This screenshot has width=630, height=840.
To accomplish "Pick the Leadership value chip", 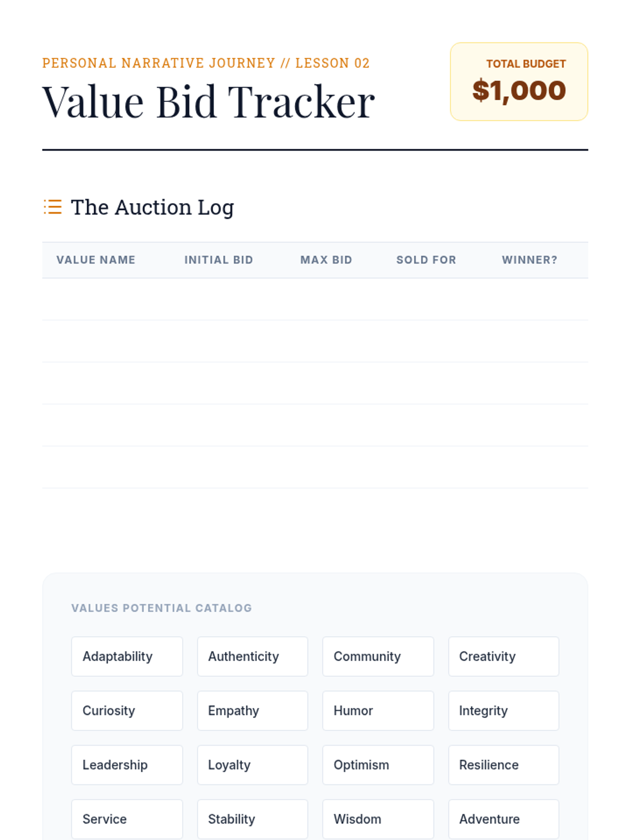I will pyautogui.click(x=127, y=765).
